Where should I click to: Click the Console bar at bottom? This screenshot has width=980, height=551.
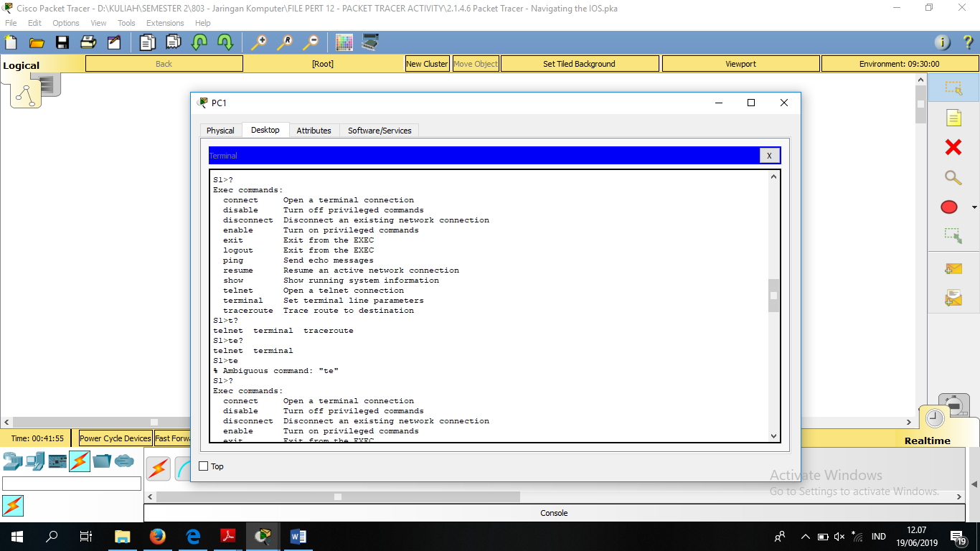[553, 513]
